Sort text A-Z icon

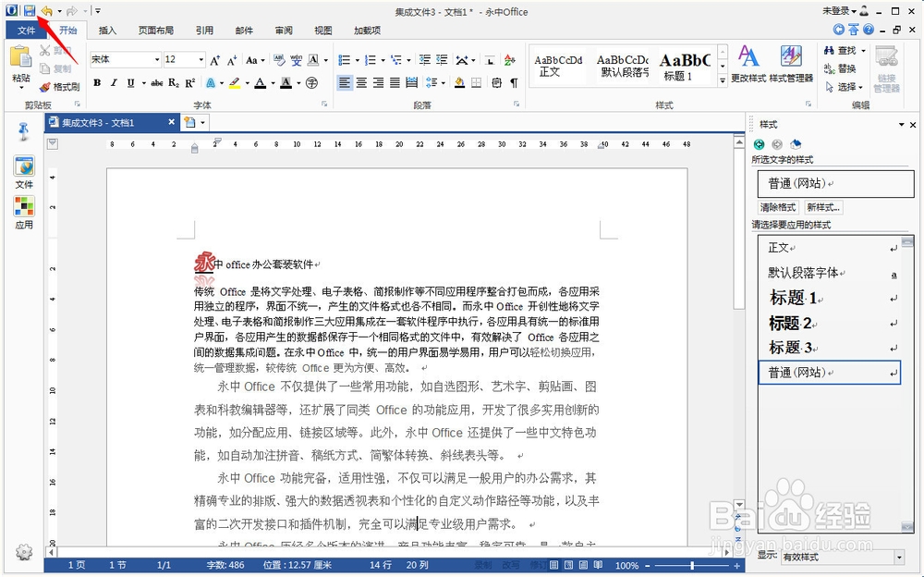click(510, 59)
